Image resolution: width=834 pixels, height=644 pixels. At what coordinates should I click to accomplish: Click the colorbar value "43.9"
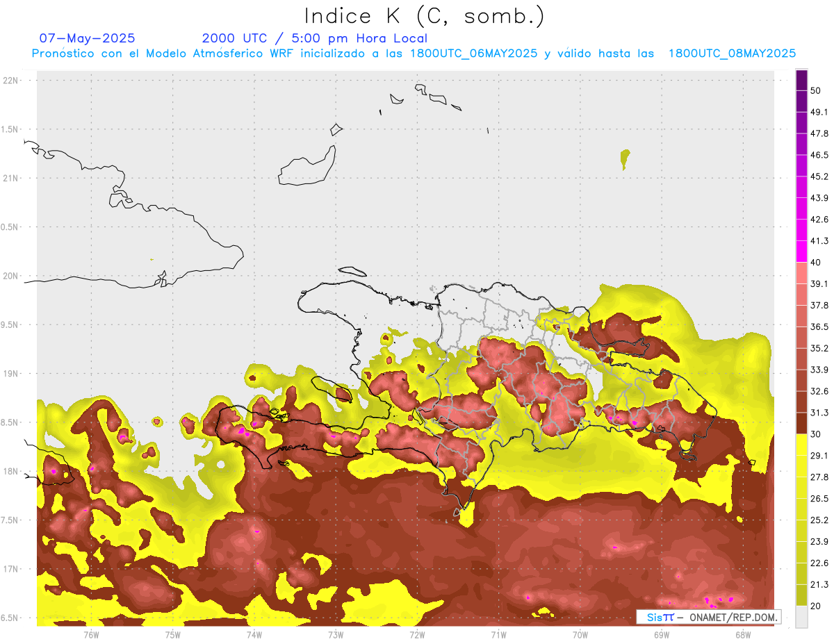[x=819, y=198]
